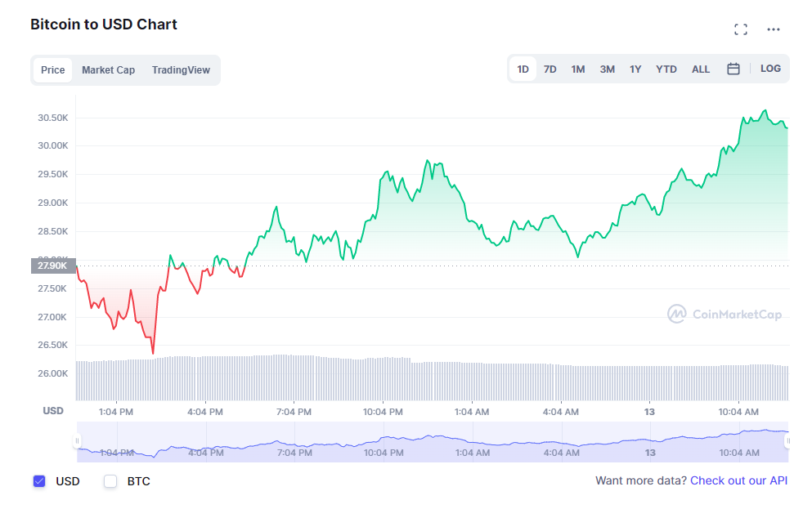Toggle LOG scale on the chart
The height and width of the screenshot is (509, 812).
(x=770, y=69)
